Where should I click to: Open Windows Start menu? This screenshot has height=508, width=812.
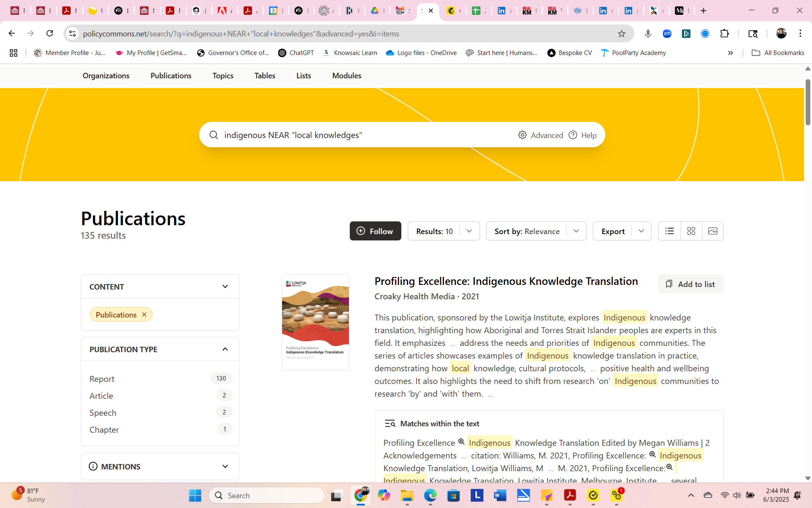point(195,495)
